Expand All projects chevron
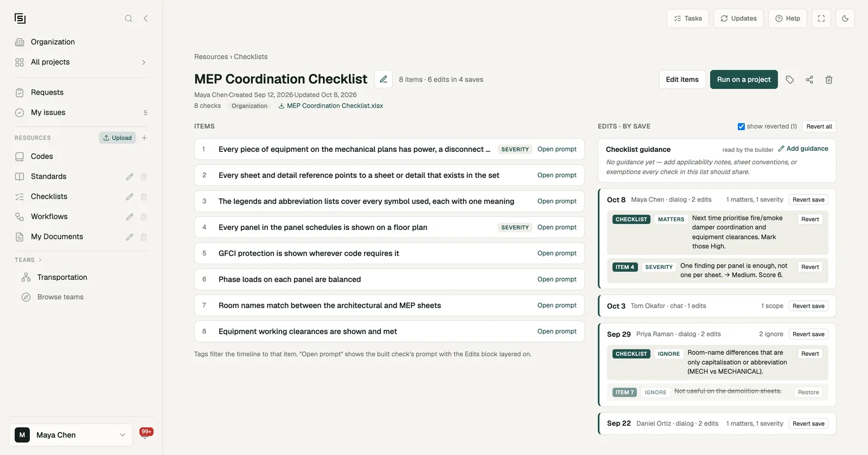This screenshot has height=455, width=868. (x=144, y=62)
